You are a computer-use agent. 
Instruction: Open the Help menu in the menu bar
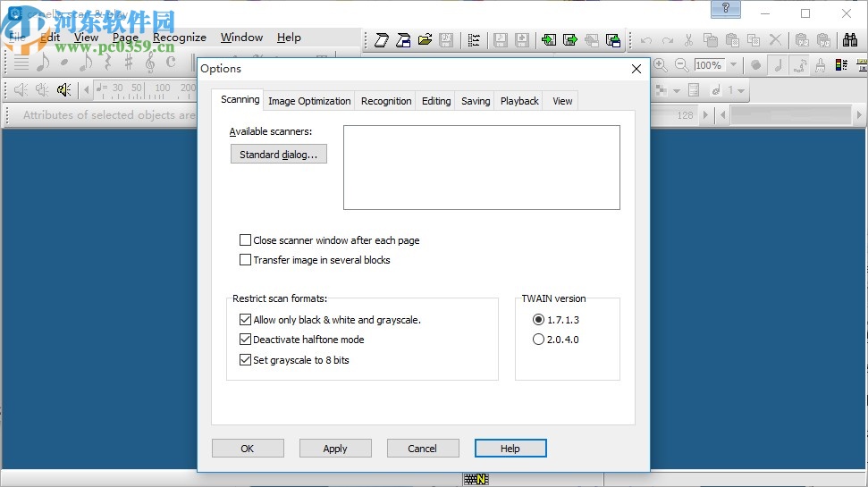(289, 37)
